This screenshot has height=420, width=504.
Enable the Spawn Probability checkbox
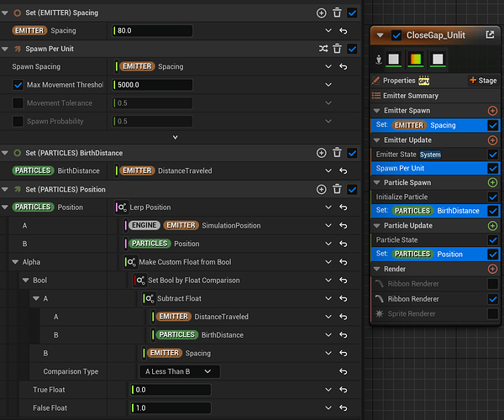[18, 122]
